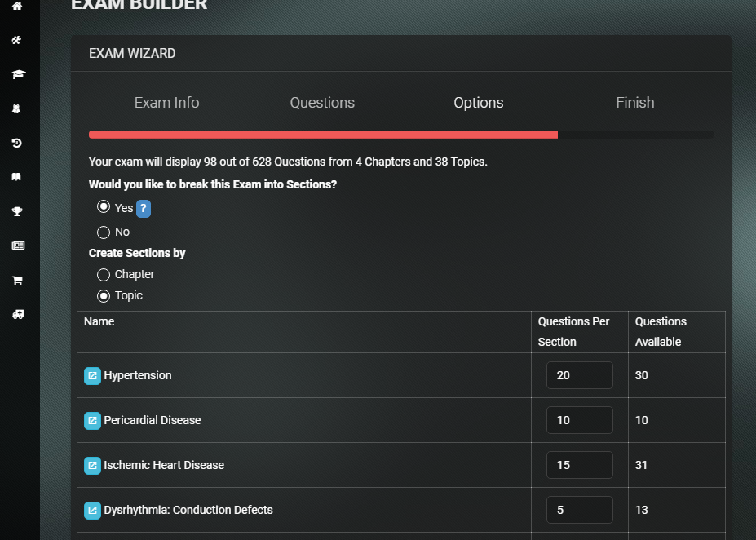Open the graduation cap icon in sidebar

click(x=18, y=74)
